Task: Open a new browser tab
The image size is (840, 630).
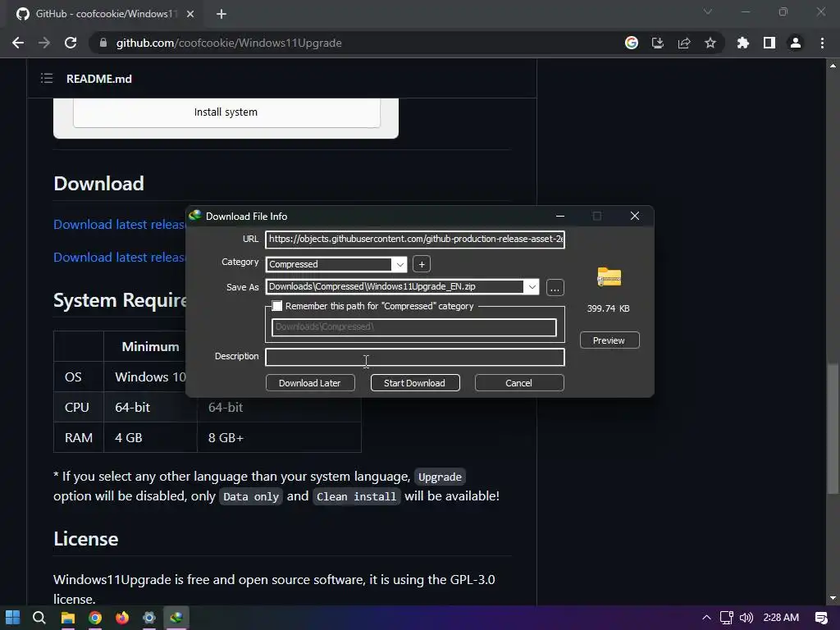Action: pyautogui.click(x=221, y=14)
